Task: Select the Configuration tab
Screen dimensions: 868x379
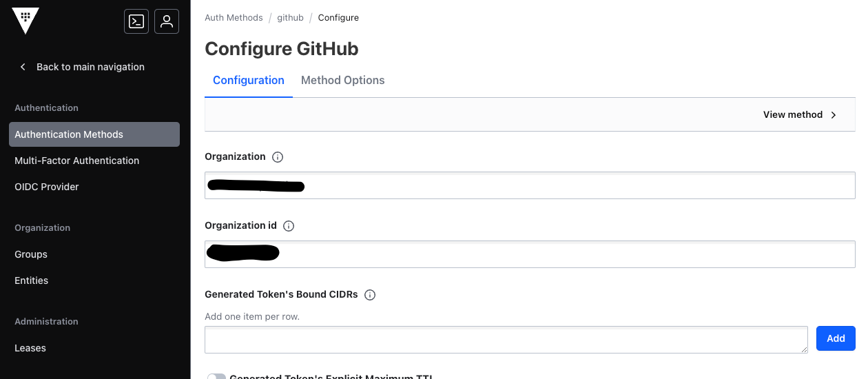Action: pyautogui.click(x=249, y=80)
